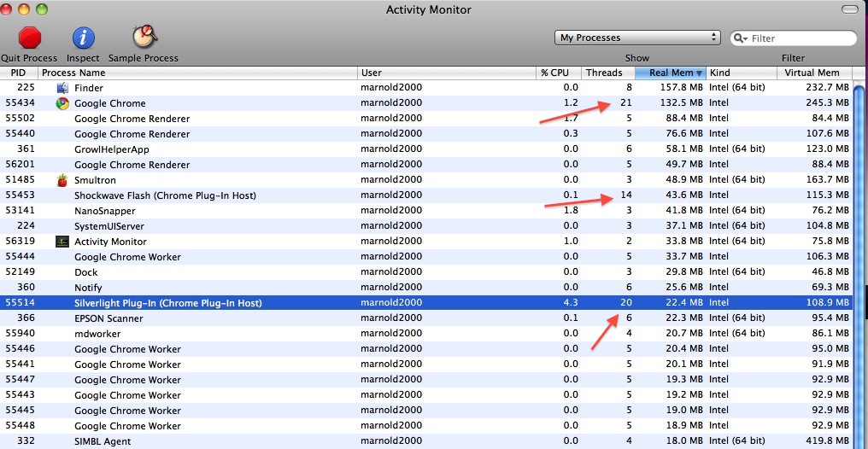
Task: Click the 4.3 CPU value in Silverlight row
Action: [572, 302]
